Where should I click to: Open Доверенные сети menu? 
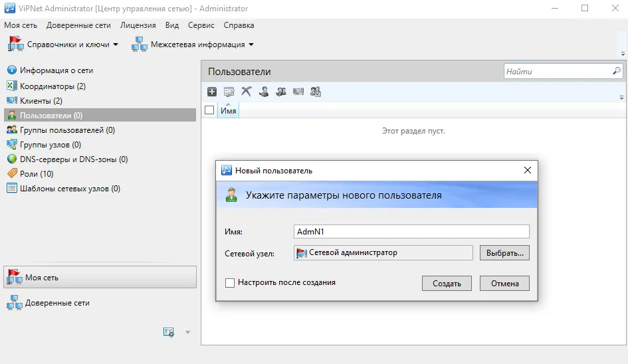tap(78, 25)
